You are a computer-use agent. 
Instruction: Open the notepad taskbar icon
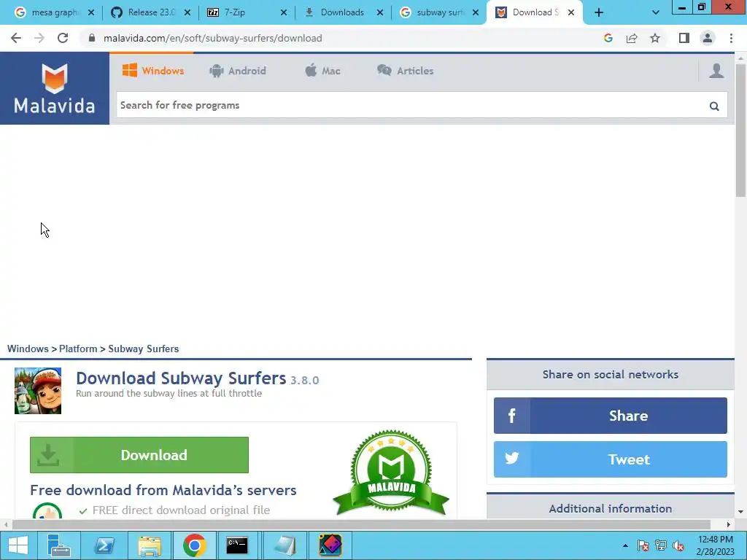285,545
